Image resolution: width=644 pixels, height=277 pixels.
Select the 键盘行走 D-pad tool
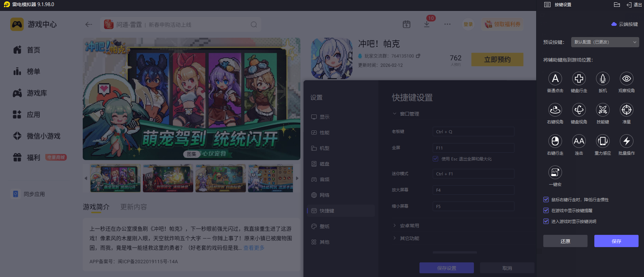pyautogui.click(x=579, y=79)
